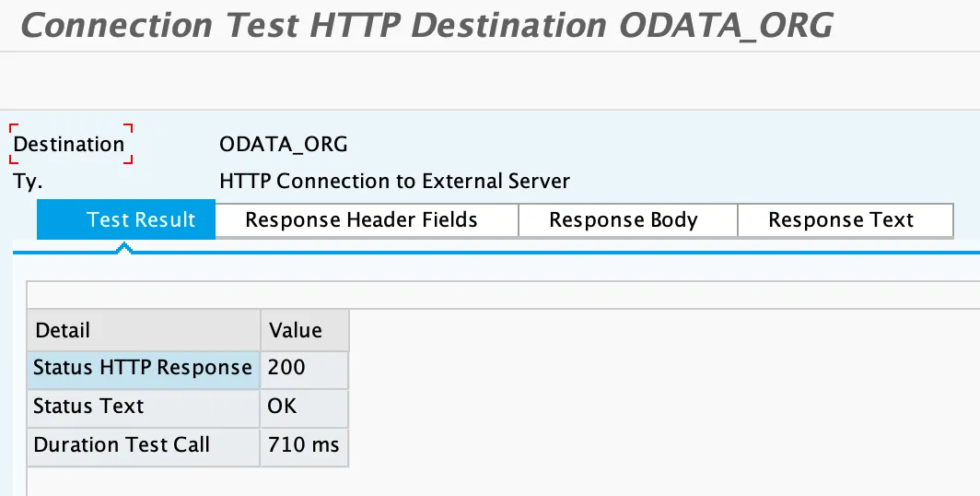Click the HTTP Connection to External Server text
980x496 pixels.
click(394, 182)
